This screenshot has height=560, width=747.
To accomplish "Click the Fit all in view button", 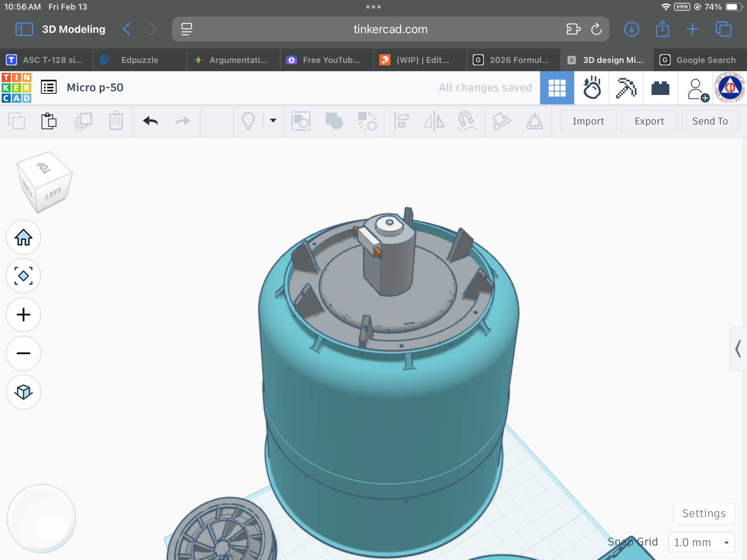I will pyautogui.click(x=24, y=276).
